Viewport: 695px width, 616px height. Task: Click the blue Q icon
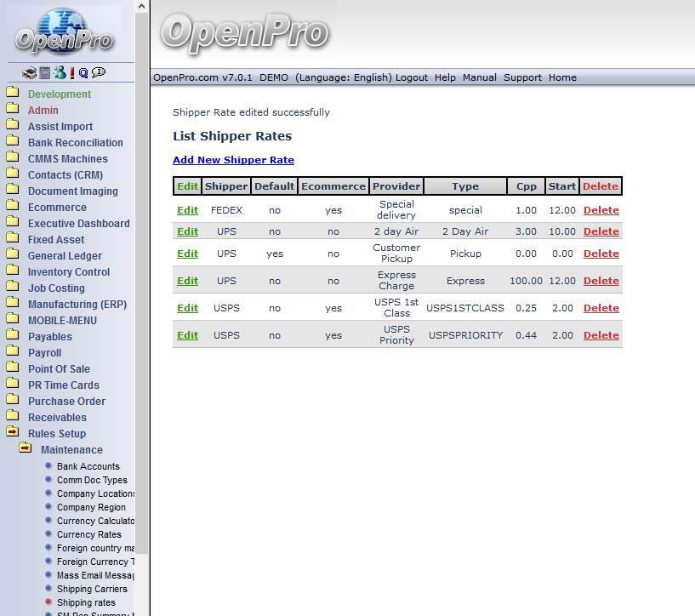pyautogui.click(x=83, y=73)
